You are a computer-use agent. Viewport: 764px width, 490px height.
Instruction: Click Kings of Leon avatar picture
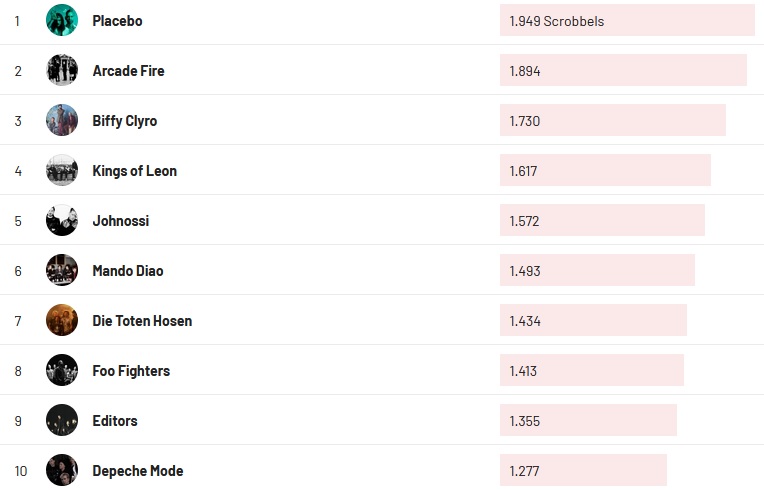coord(62,170)
